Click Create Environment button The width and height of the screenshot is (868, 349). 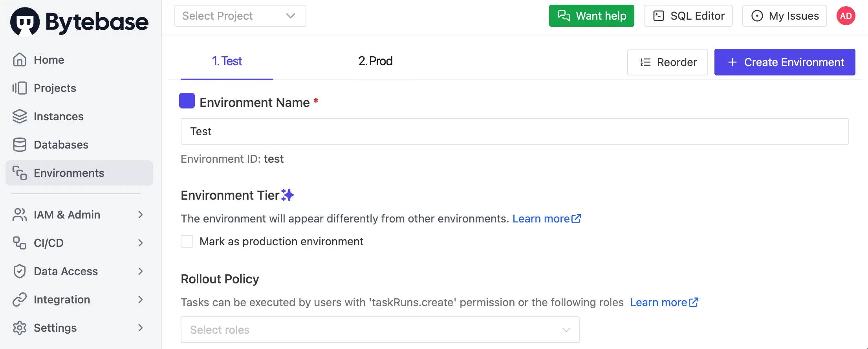(784, 62)
